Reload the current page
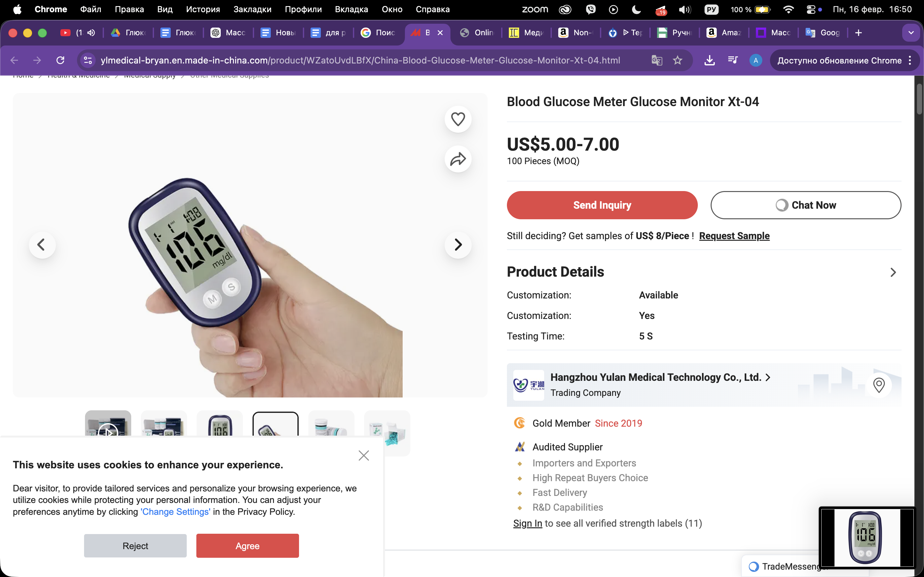This screenshot has width=924, height=577. click(x=60, y=60)
